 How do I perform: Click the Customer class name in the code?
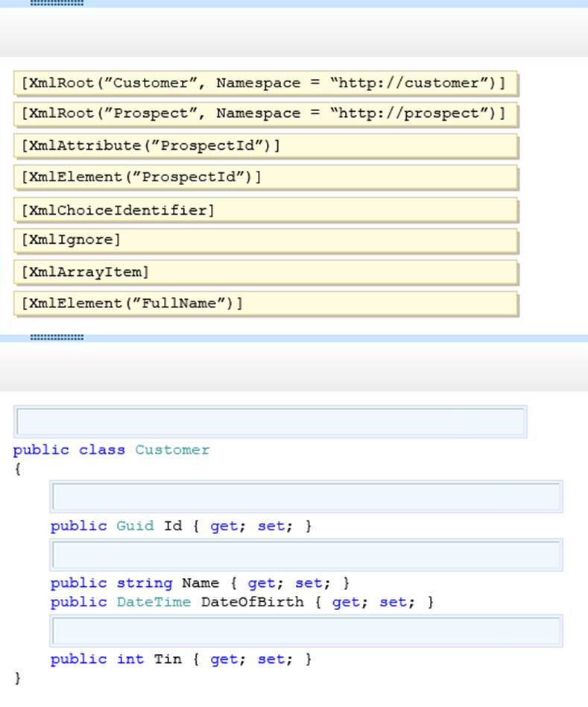click(172, 450)
